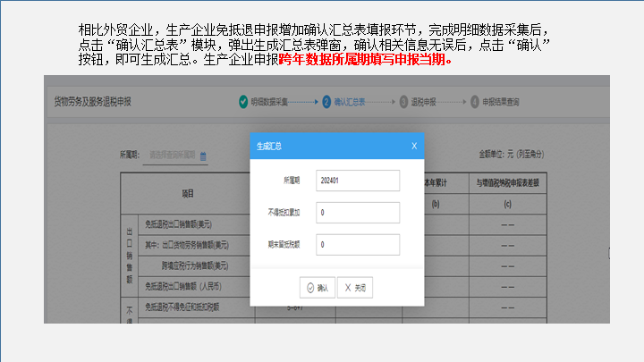This screenshot has height=362, width=644.
Task: Click the 与增值税纳税申报表差额 column header
Action: click(508, 183)
